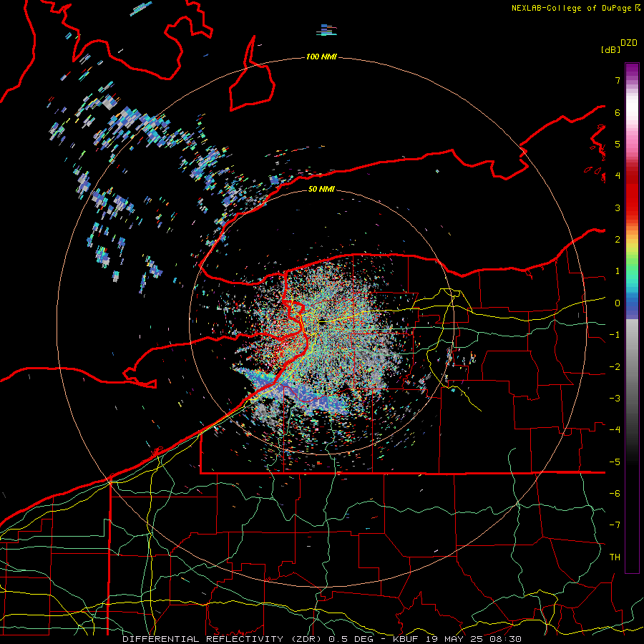Click the 100 NMI range ring label
644x644 pixels.
[x=321, y=57]
